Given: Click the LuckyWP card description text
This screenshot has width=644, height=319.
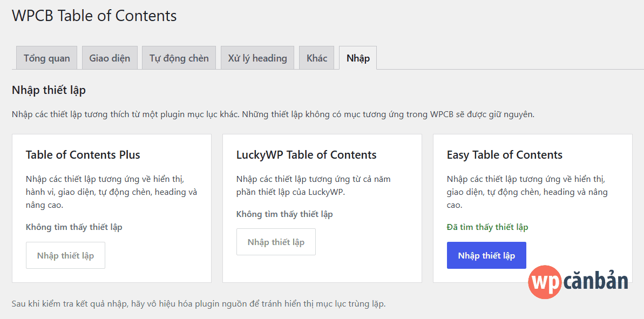Looking at the screenshot, I should tap(314, 186).
